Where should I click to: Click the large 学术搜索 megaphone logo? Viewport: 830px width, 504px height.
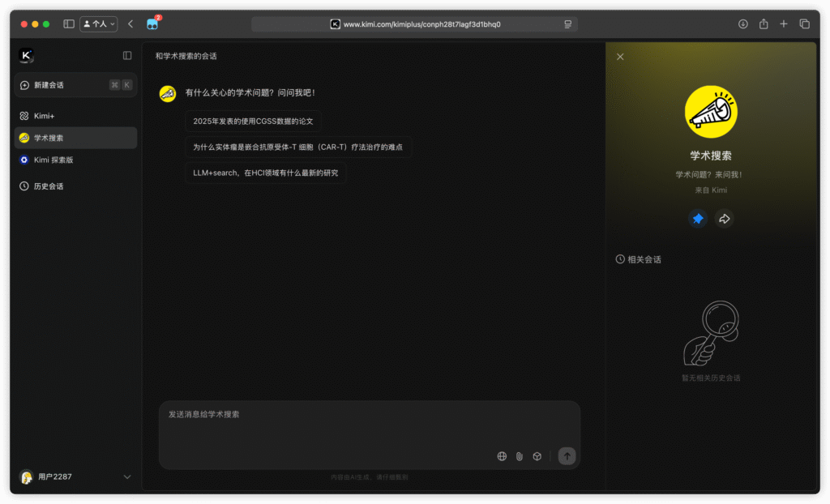711,112
